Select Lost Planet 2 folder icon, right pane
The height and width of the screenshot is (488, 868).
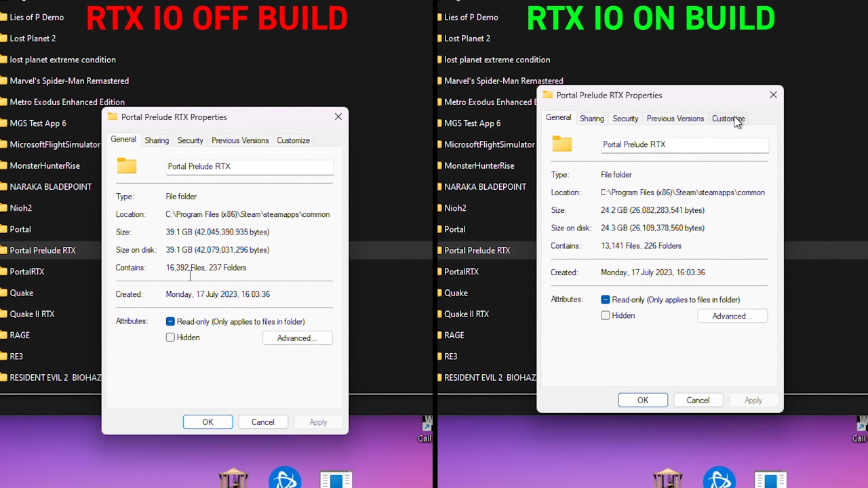pos(439,39)
